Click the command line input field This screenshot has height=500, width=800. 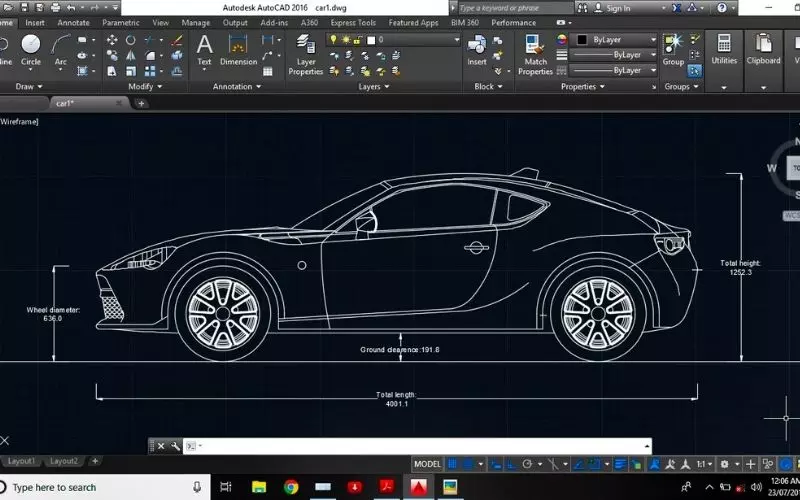pos(417,446)
